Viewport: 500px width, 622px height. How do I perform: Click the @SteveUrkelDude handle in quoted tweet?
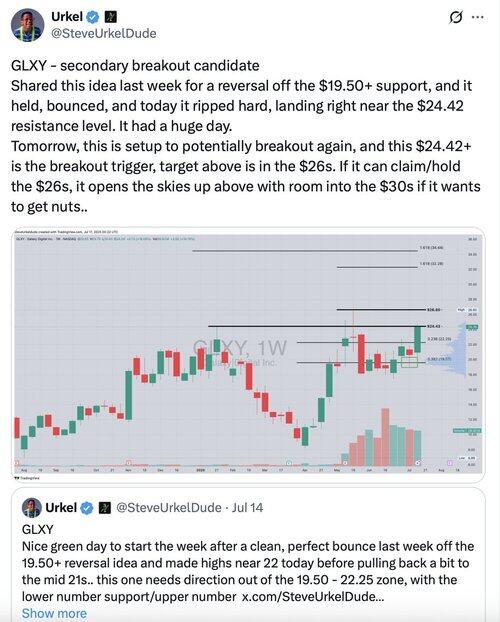coord(169,508)
